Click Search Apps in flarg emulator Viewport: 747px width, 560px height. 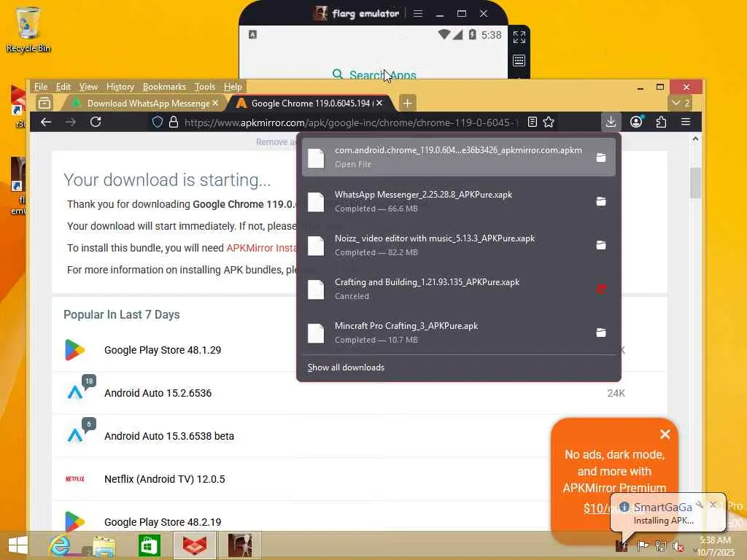[374, 75]
